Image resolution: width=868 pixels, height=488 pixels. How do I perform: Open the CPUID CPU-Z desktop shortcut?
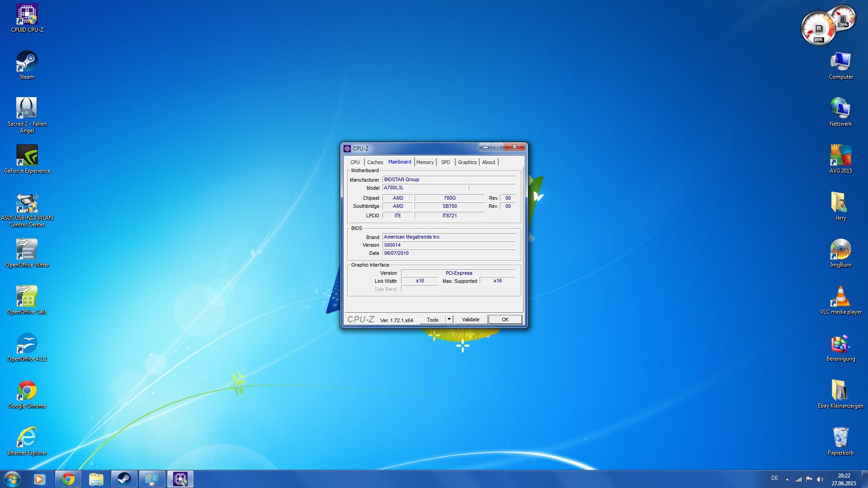[27, 15]
